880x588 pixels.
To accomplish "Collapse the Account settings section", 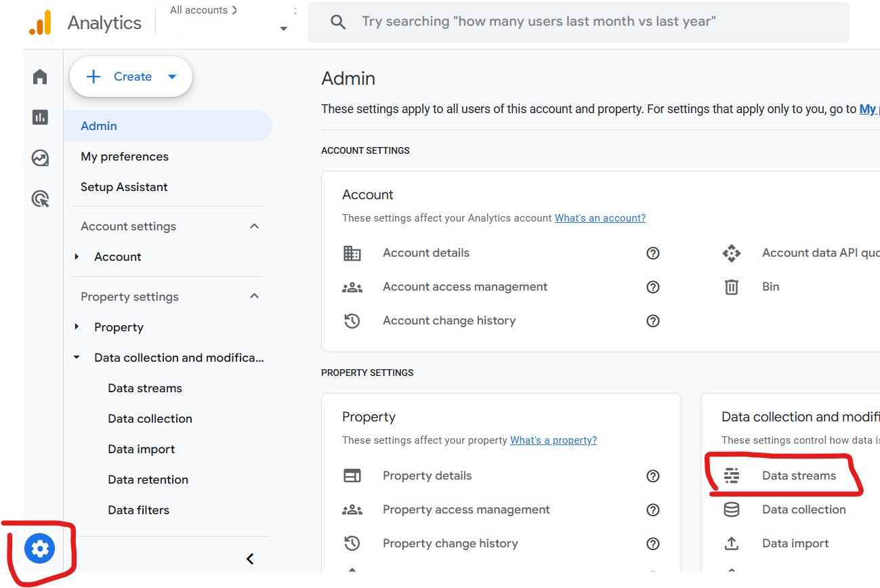I will [255, 226].
